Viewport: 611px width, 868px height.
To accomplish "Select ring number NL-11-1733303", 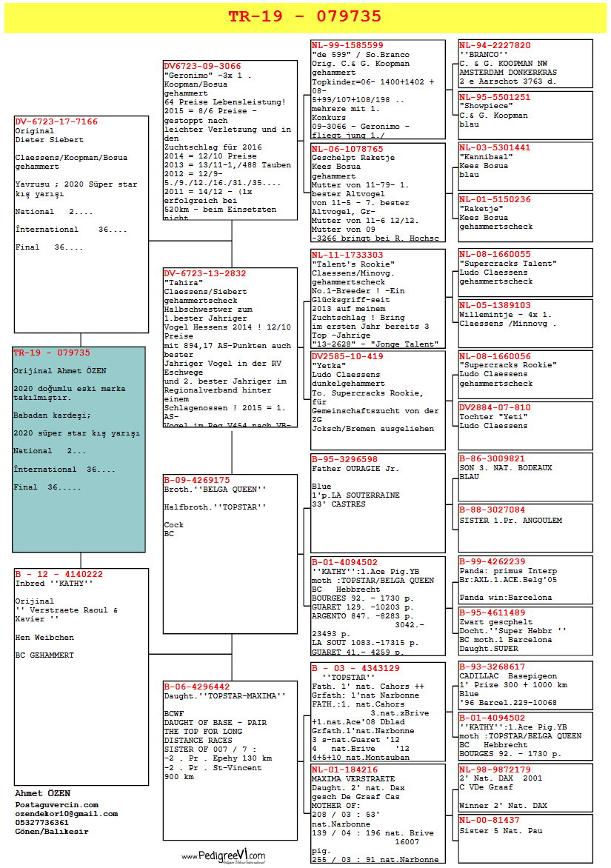I will 347,256.
